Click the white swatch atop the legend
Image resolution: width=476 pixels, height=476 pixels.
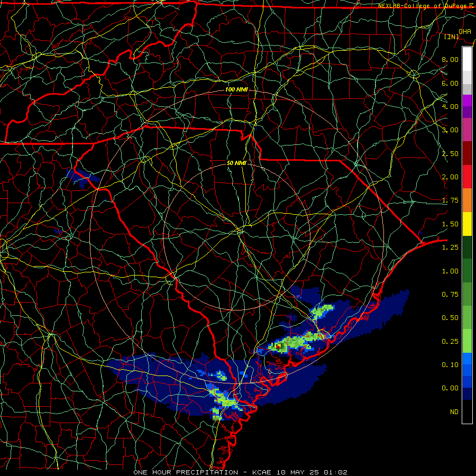click(467, 59)
